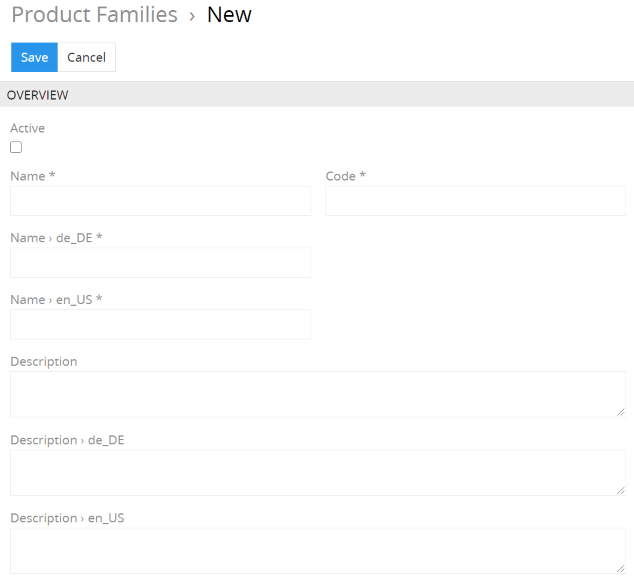This screenshot has height=583, width=634.
Task: Collapse the OVERVIEW section header
Action: [x=317, y=95]
